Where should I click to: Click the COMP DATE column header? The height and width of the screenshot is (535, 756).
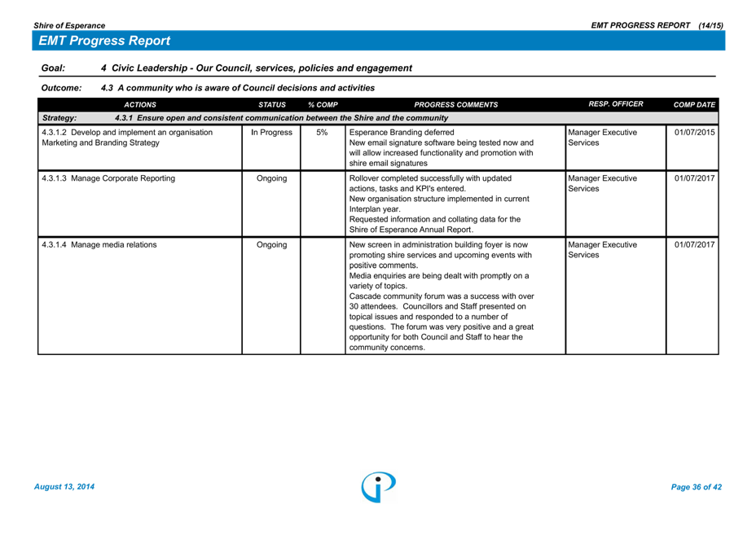(694, 104)
